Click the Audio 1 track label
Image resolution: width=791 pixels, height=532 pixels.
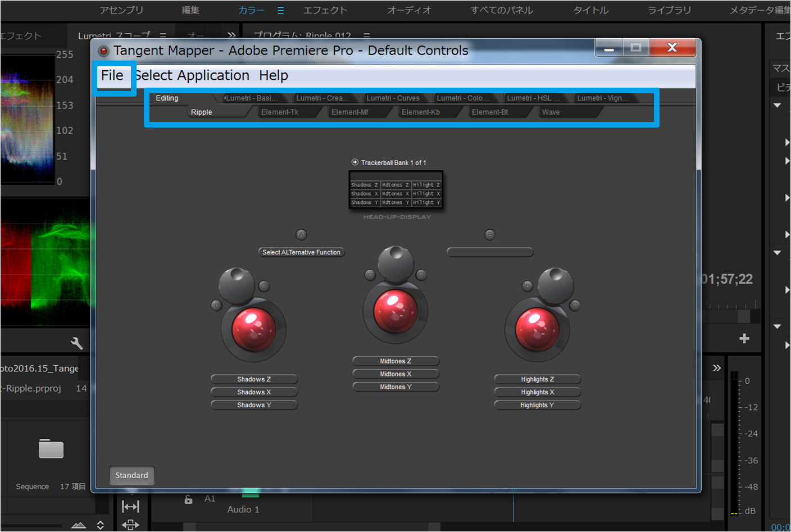[x=243, y=510]
